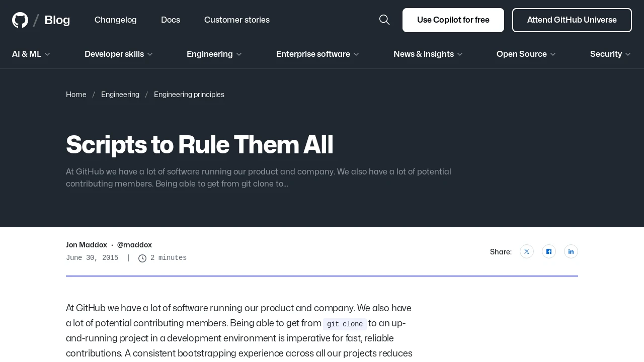This screenshot has height=362, width=644.
Task: Share post on Facebook icon
Action: [549, 251]
